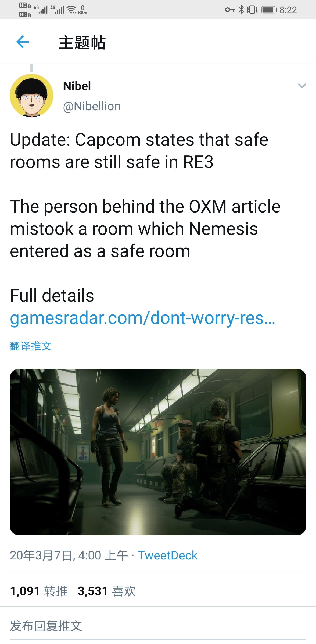The width and height of the screenshot is (316, 644).
Task: View the 3,531 喜欢 likes list
Action: pyautogui.click(x=107, y=591)
